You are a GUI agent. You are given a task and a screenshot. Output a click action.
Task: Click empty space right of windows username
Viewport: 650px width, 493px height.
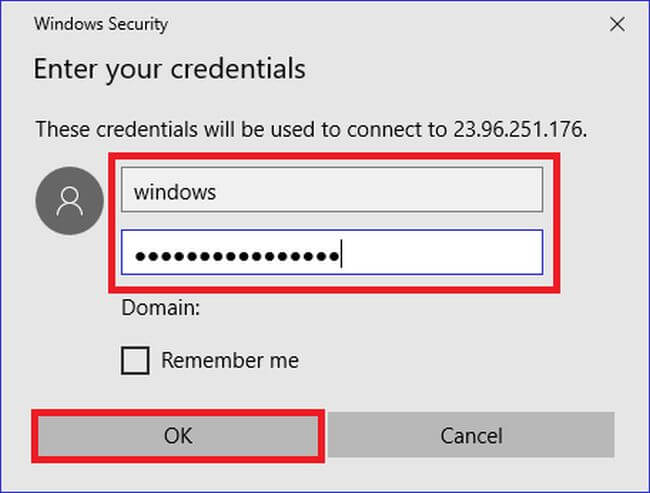pyautogui.click(x=380, y=190)
